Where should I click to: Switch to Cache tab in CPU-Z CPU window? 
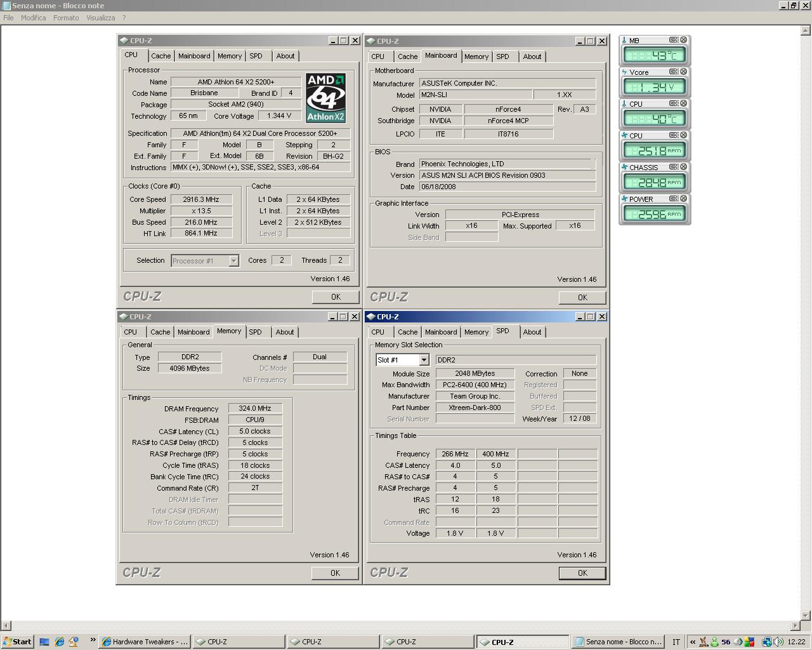(160, 56)
